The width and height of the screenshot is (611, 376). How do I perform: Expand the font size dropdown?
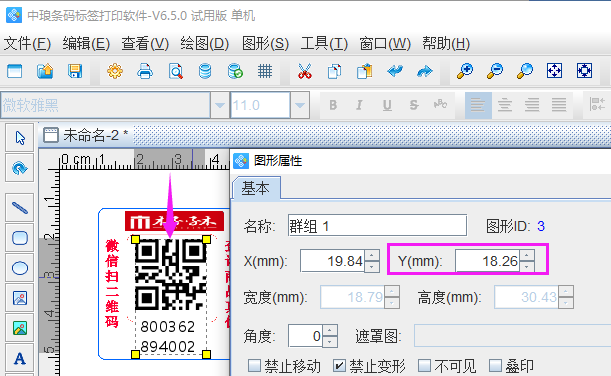pyautogui.click(x=300, y=105)
